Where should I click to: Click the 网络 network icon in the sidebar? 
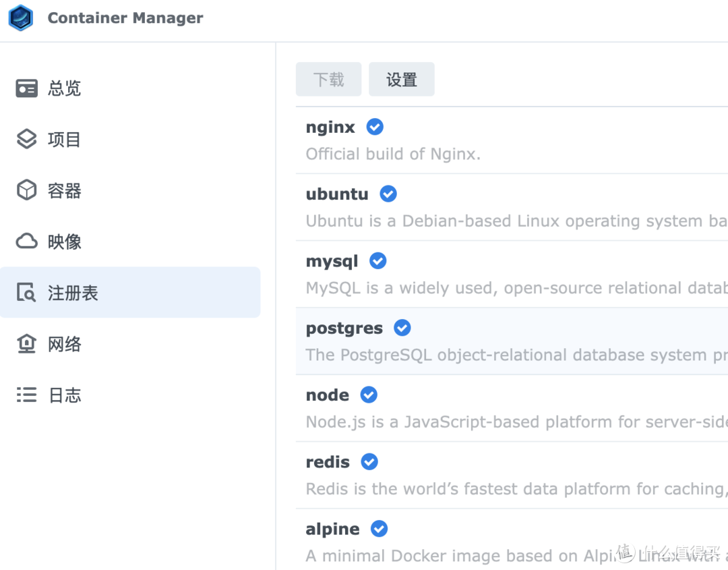(x=26, y=344)
